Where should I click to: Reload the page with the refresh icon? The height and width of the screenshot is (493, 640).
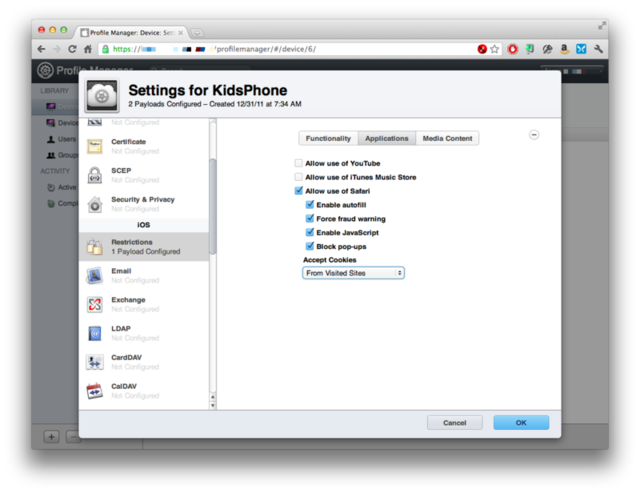(x=72, y=49)
